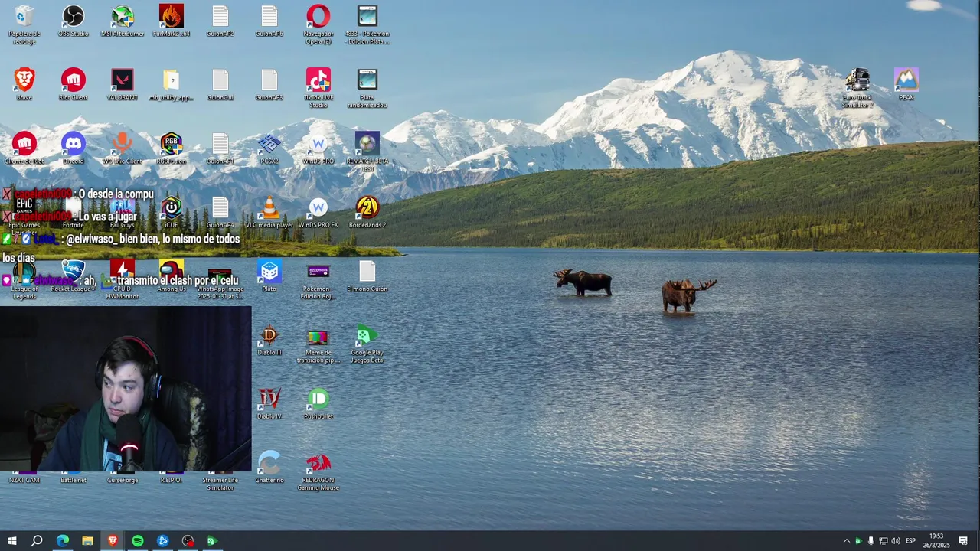The image size is (980, 551).
Task: Launch the Borderlands 2 shortcut
Action: pyautogui.click(x=367, y=212)
